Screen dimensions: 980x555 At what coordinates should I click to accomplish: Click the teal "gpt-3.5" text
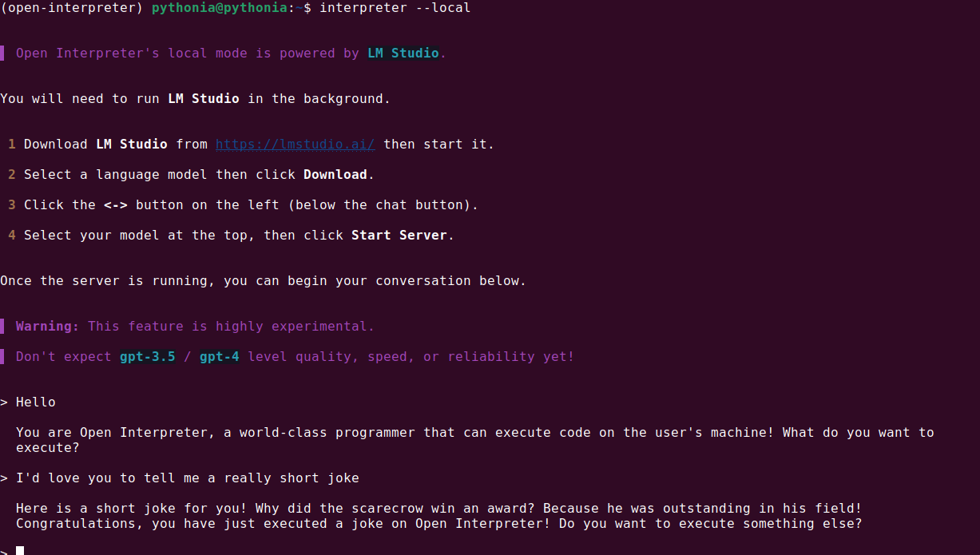(x=147, y=357)
